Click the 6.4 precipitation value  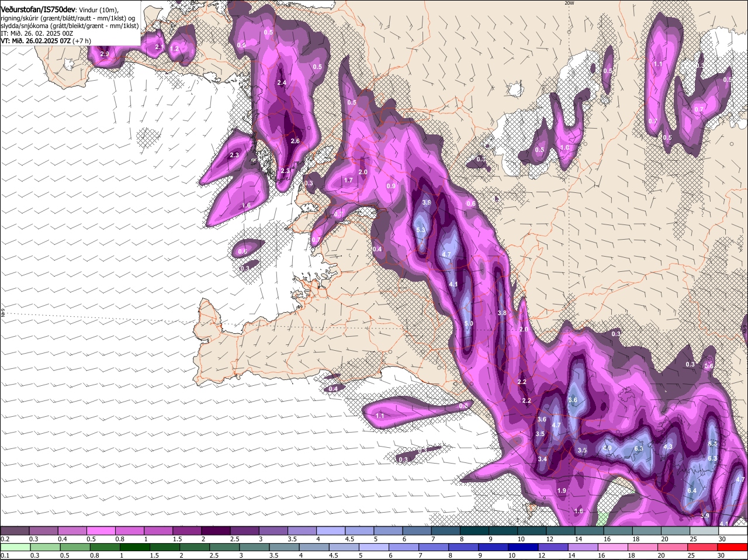tap(692, 490)
